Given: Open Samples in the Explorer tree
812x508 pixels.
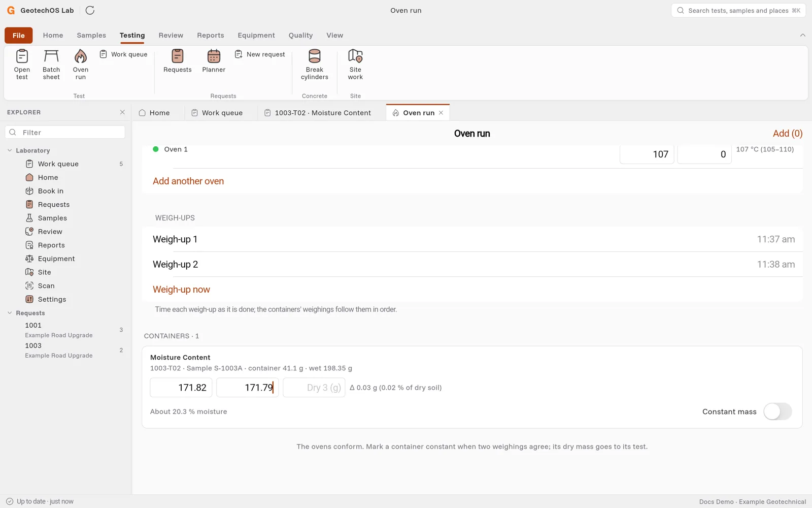Looking at the screenshot, I should pyautogui.click(x=52, y=218).
